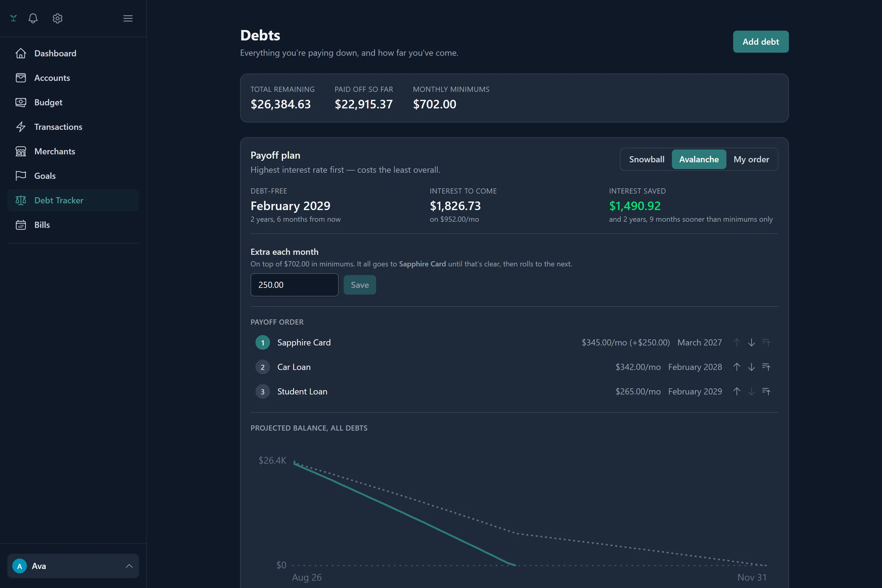The height and width of the screenshot is (588, 882).
Task: Save the extra monthly amount
Action: tap(360, 285)
